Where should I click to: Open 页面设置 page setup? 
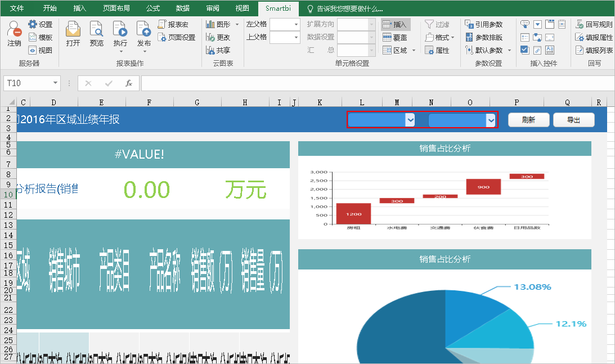pos(177,37)
